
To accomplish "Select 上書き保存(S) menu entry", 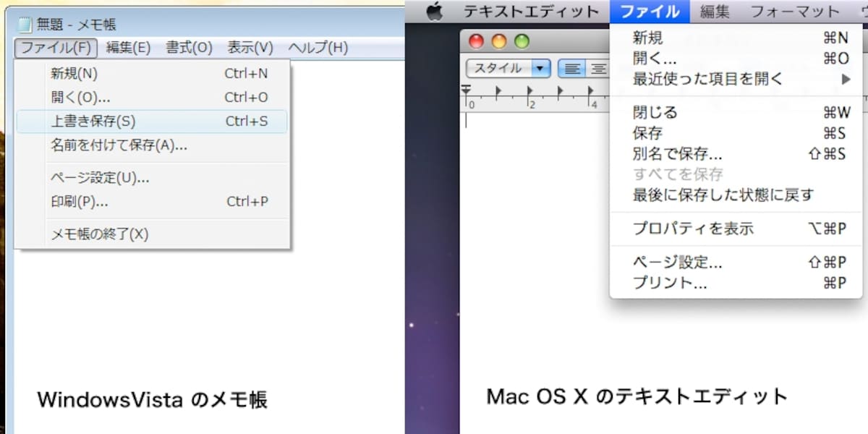I will pos(152,121).
